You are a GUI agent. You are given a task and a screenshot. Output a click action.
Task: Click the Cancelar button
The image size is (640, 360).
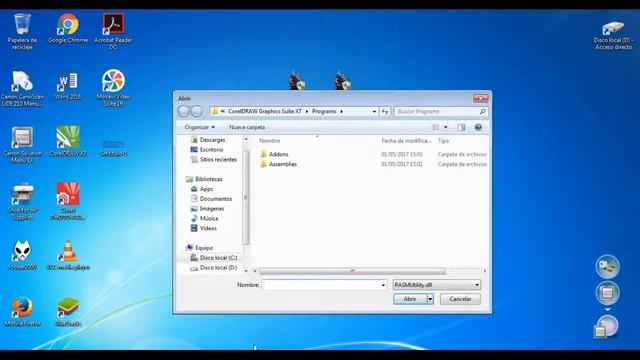pos(460,299)
